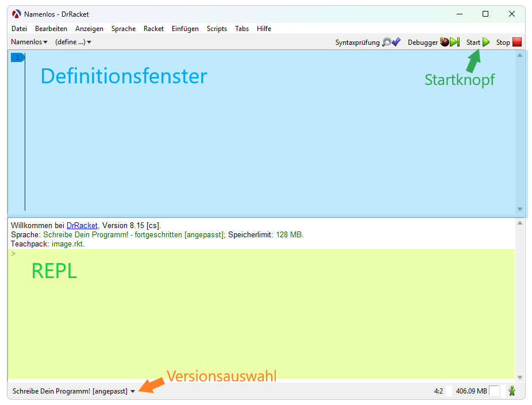Follow the DrRacket link in the REPL

click(82, 225)
